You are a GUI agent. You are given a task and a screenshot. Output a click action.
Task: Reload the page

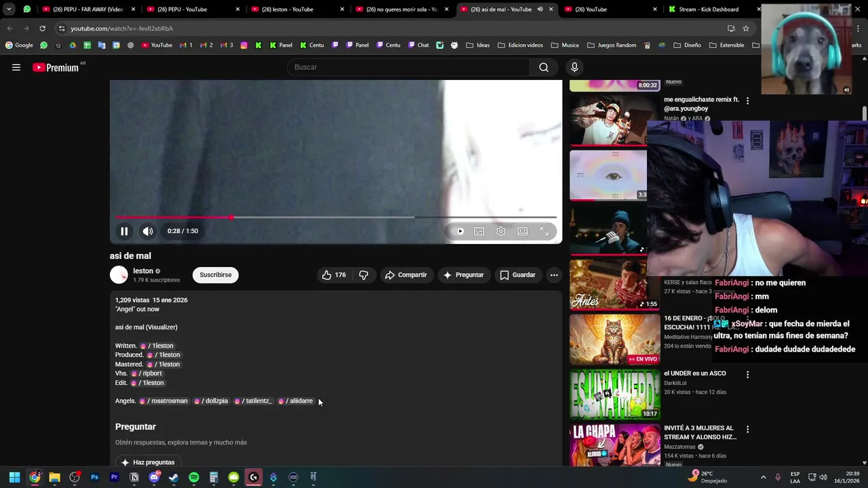[x=42, y=28]
